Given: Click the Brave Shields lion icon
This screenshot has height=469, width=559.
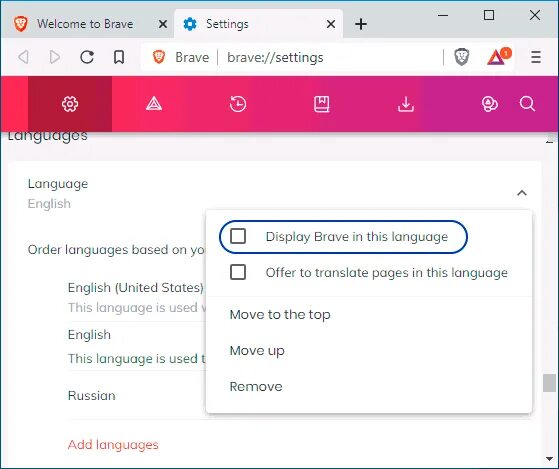Looking at the screenshot, I should 462,57.
